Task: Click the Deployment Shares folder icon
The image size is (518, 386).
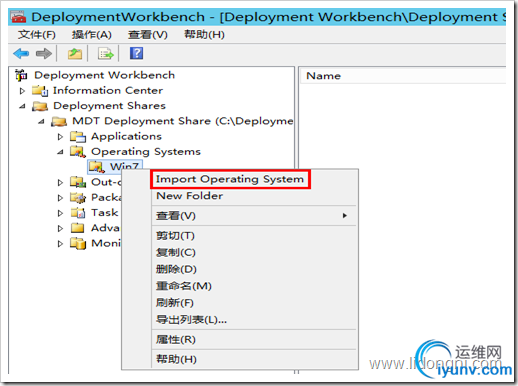Action: 40,106
